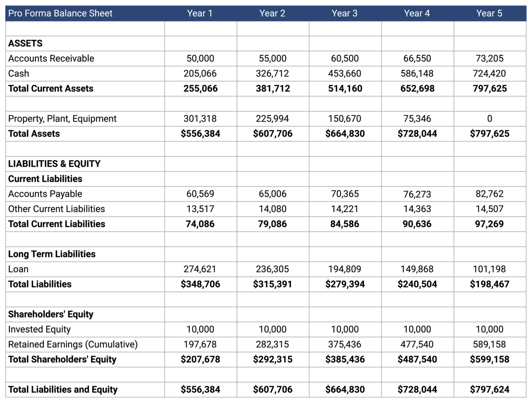The height and width of the screenshot is (405, 532).
Task: Click the Year 5 column header
Action: [489, 14]
